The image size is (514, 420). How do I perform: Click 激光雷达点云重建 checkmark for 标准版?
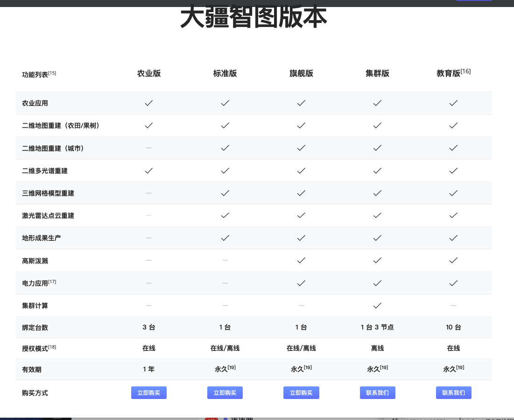tap(225, 216)
